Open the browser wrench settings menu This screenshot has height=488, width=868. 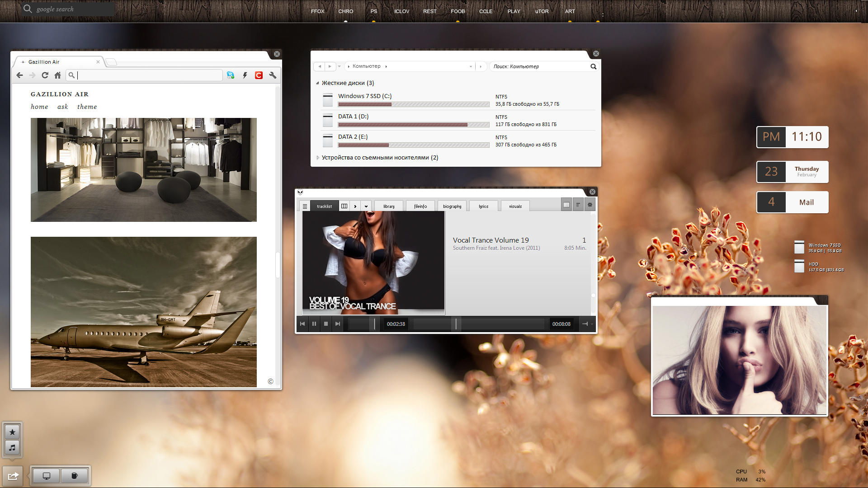pyautogui.click(x=273, y=75)
